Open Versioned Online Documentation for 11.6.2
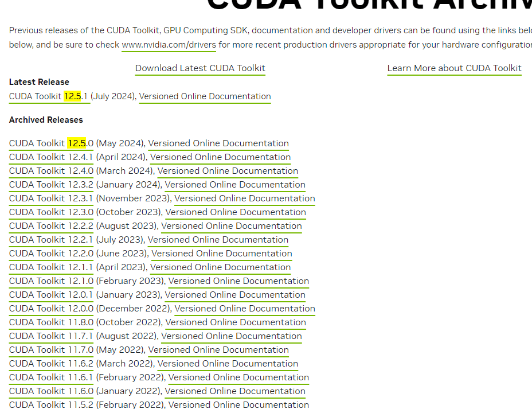 (x=228, y=364)
